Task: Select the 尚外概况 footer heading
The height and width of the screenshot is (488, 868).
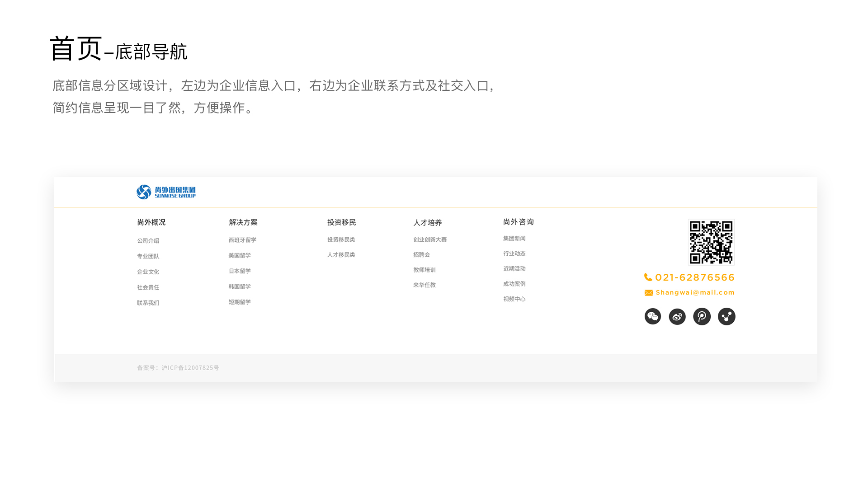Action: [x=151, y=222]
